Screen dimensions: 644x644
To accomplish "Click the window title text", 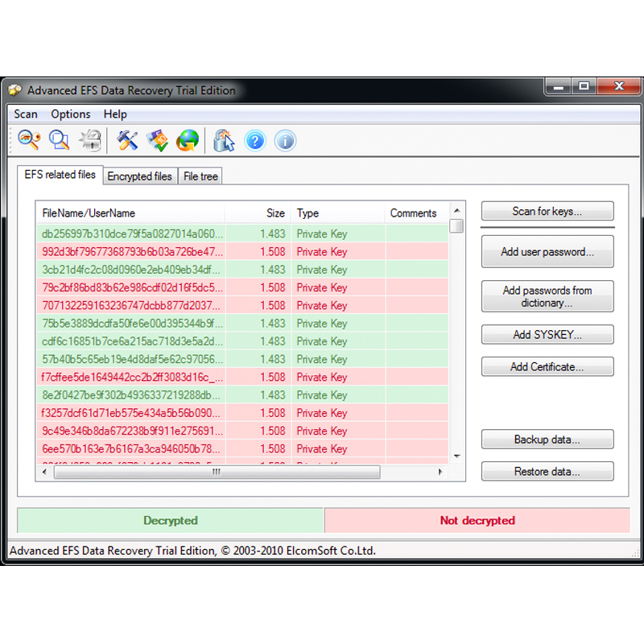I will (131, 90).
